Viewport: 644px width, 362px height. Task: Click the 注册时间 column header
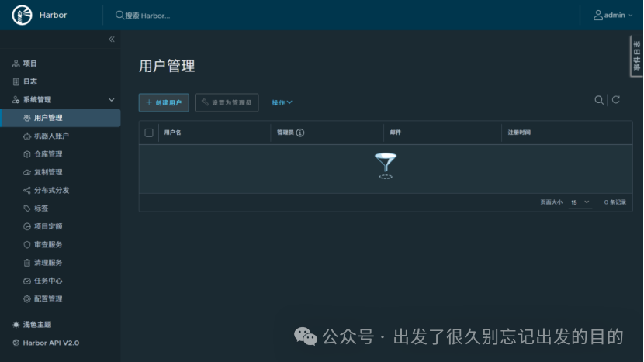(519, 133)
